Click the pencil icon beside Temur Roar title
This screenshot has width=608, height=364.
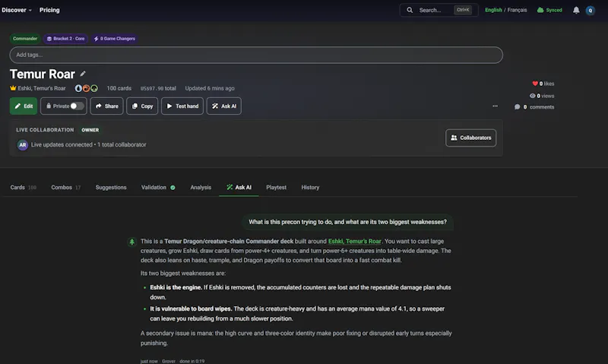tap(83, 74)
